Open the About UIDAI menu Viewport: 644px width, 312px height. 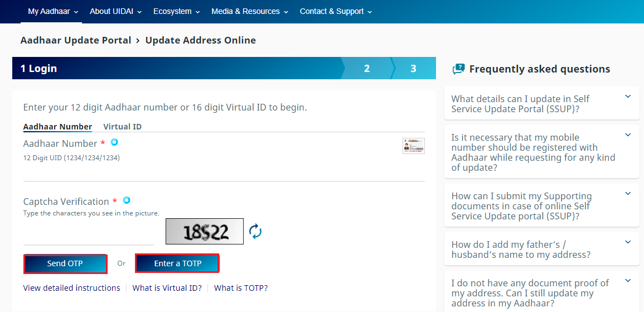pyautogui.click(x=116, y=12)
